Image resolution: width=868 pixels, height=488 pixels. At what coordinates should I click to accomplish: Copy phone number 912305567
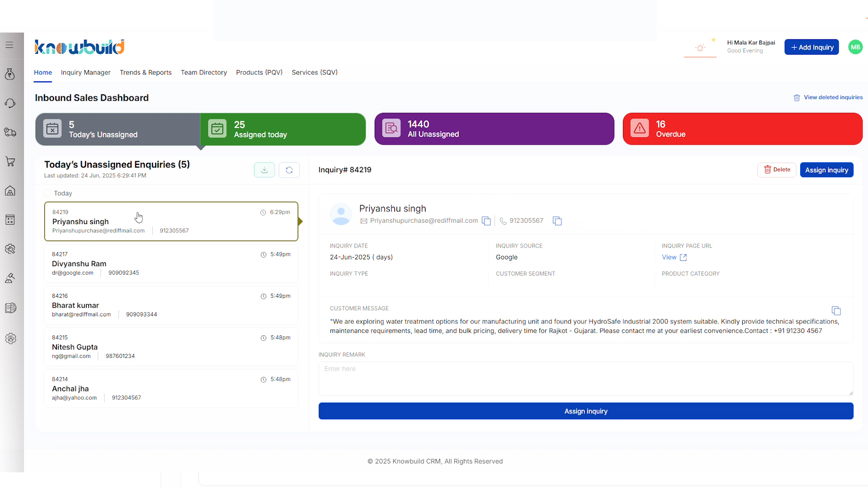point(557,221)
